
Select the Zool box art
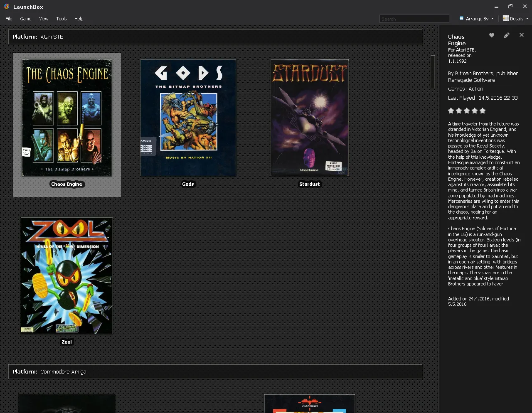click(x=67, y=275)
